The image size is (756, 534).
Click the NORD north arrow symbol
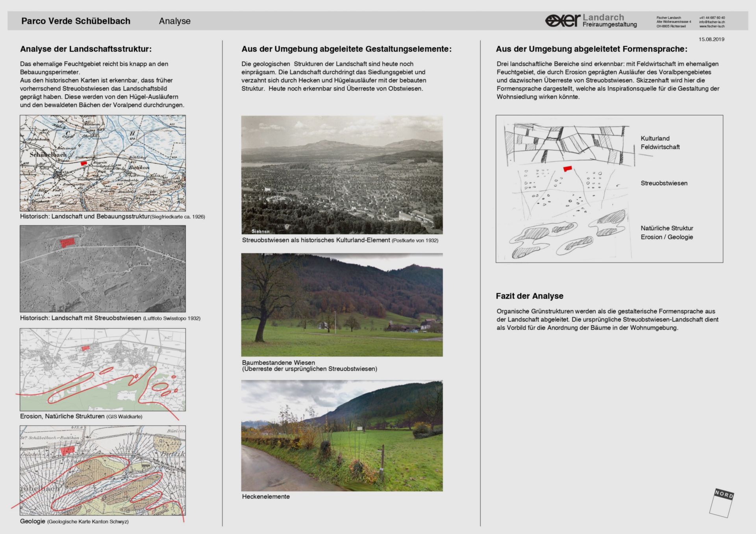722,503
